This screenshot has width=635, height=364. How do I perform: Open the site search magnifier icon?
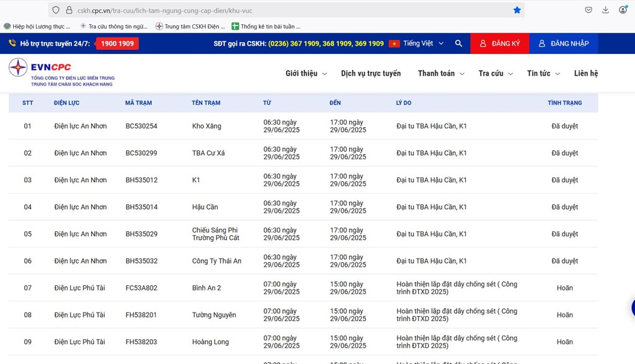tap(458, 43)
